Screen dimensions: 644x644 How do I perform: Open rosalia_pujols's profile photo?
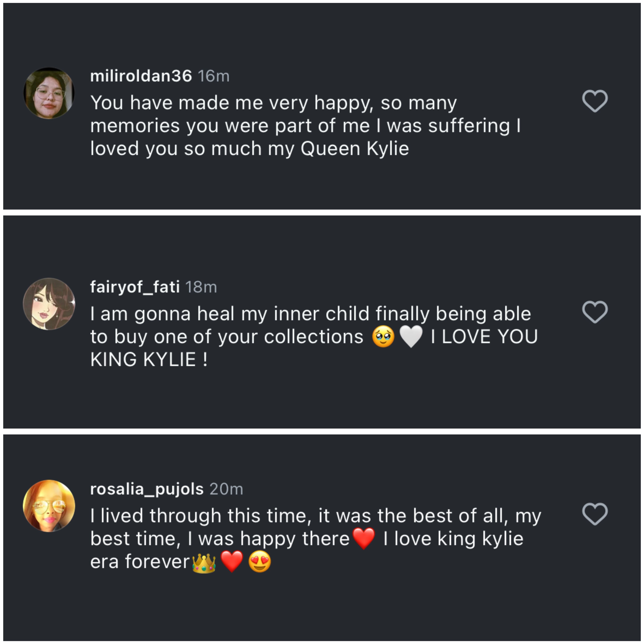coord(49,506)
